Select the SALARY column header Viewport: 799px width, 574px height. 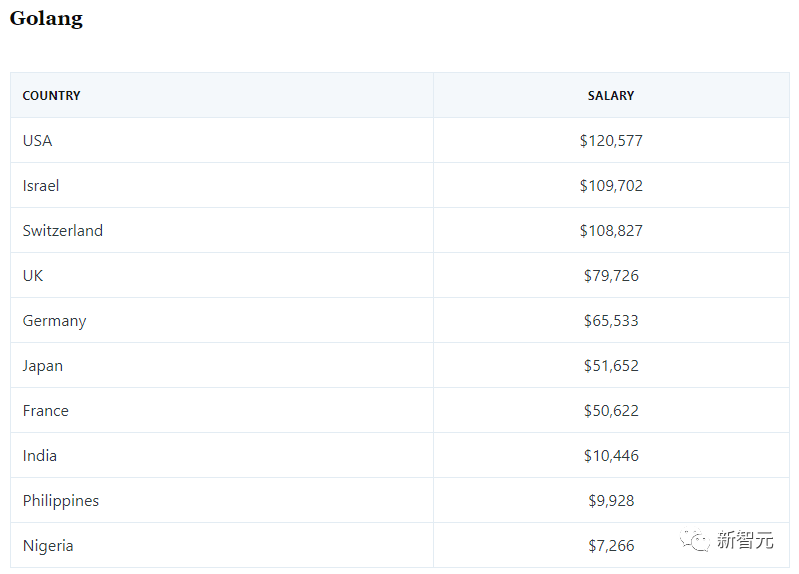pos(611,96)
